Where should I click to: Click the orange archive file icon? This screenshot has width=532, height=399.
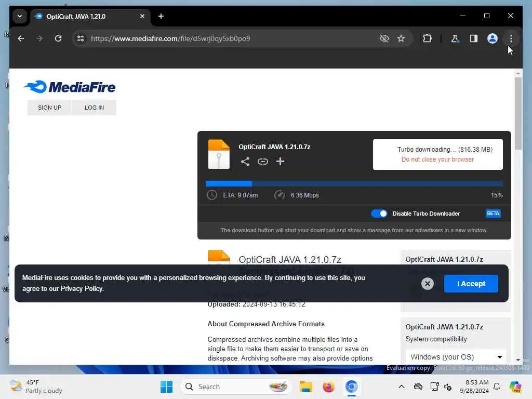tap(219, 154)
